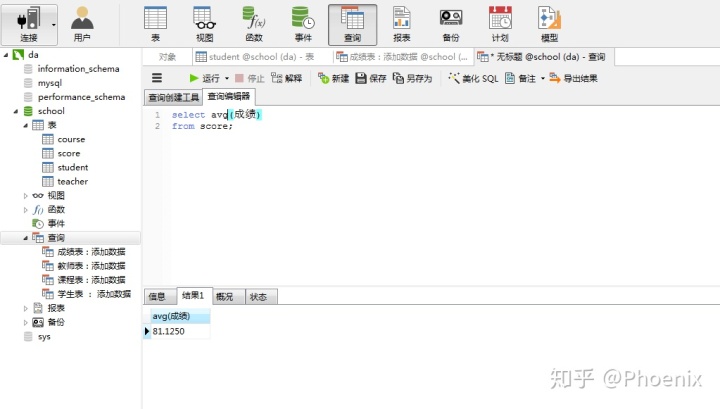Collapse the 查询 tree node

click(x=26, y=238)
